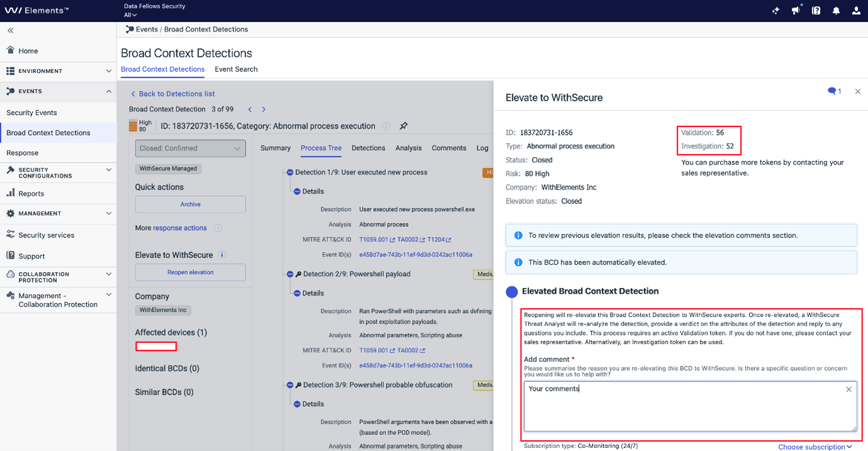Open the Comments tab
This screenshot has height=451, width=868.
pyautogui.click(x=449, y=148)
